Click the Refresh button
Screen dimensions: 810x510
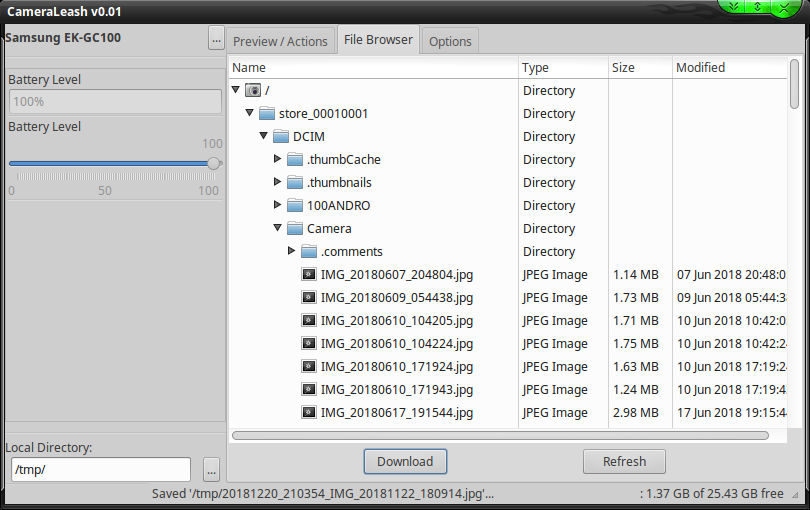(624, 461)
